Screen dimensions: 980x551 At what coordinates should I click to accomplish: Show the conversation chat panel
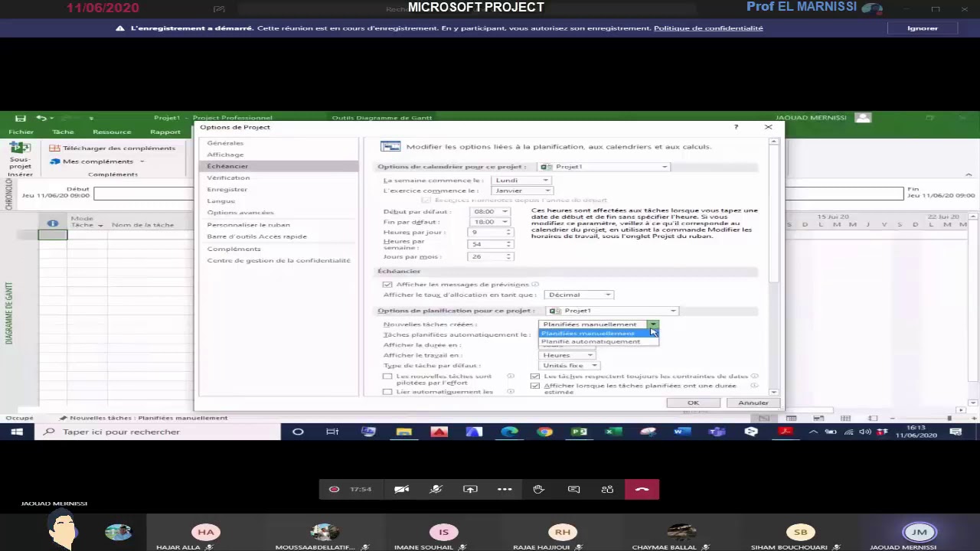click(x=573, y=489)
